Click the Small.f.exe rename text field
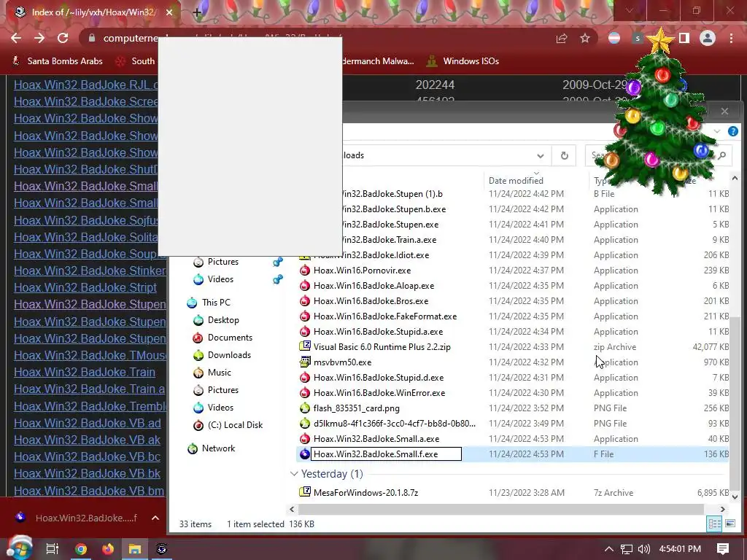747x560 pixels. (x=387, y=454)
